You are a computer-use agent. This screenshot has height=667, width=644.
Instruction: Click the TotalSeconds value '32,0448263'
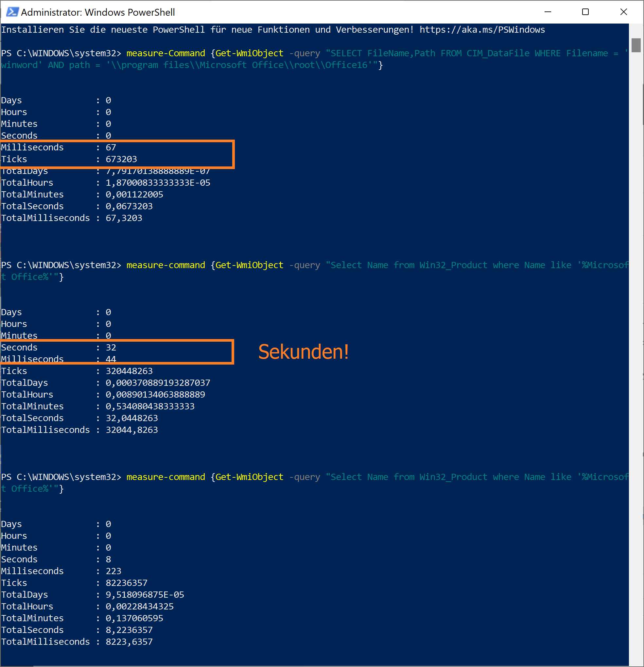pos(132,418)
